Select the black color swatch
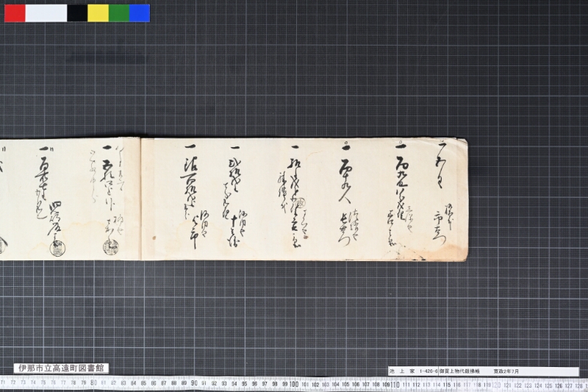The width and height of the screenshot is (588, 392). pos(77,13)
